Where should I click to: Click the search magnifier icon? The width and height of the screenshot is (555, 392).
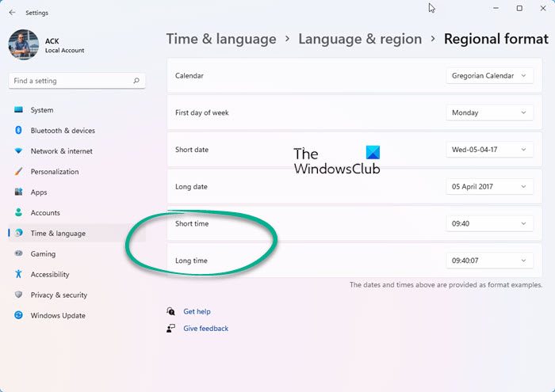point(136,81)
